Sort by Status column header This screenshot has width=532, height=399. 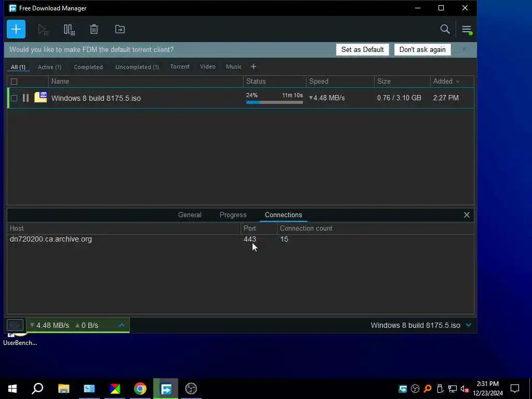(x=275, y=82)
